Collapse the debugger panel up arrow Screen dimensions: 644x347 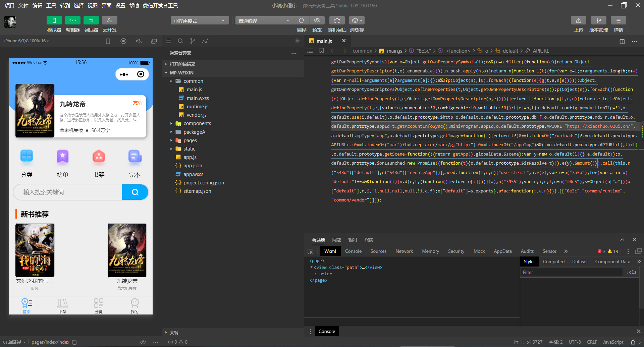[x=622, y=240]
